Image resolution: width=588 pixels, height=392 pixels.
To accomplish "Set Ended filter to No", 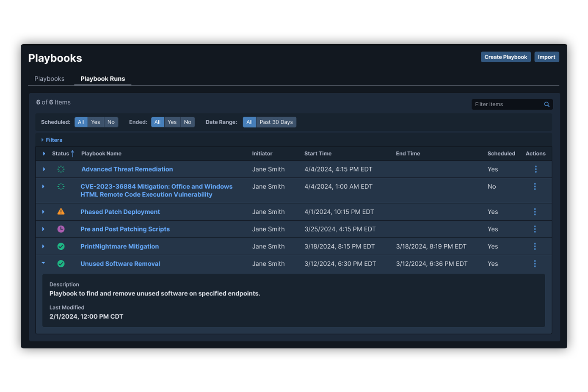I will coord(188,122).
